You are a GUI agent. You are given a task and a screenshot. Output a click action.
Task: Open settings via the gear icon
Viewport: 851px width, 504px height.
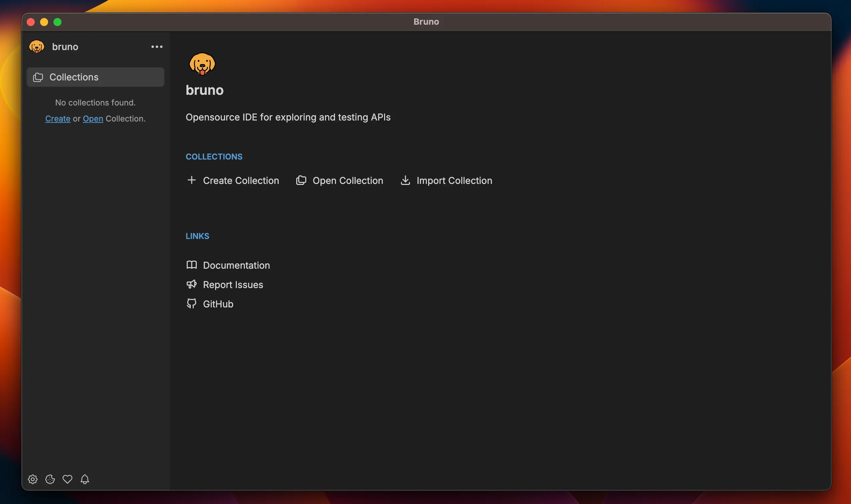pyautogui.click(x=33, y=479)
